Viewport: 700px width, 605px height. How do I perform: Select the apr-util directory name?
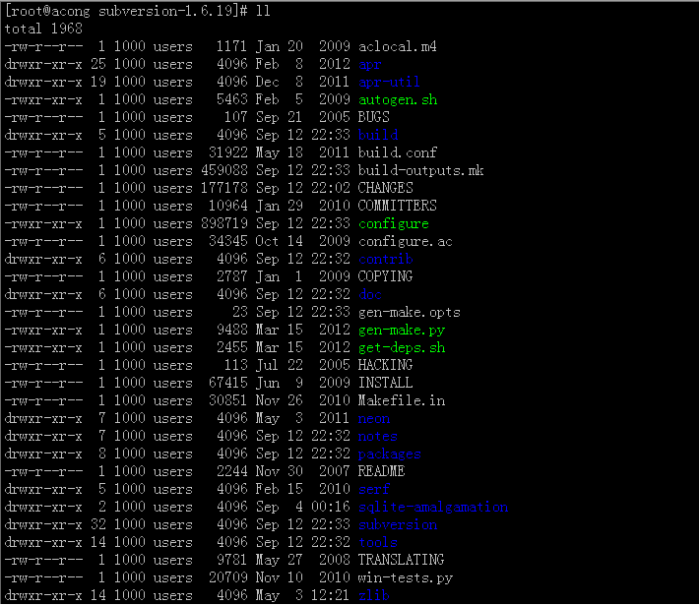pos(389,82)
